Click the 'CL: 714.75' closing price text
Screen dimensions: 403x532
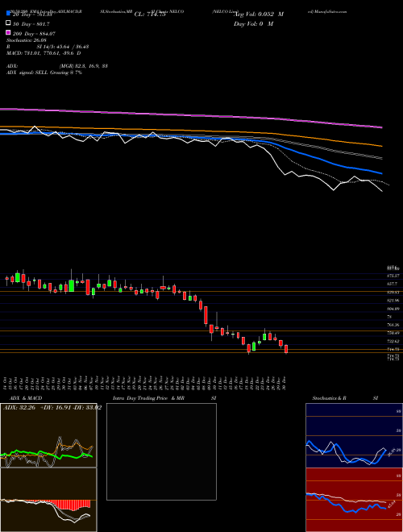click(x=150, y=15)
